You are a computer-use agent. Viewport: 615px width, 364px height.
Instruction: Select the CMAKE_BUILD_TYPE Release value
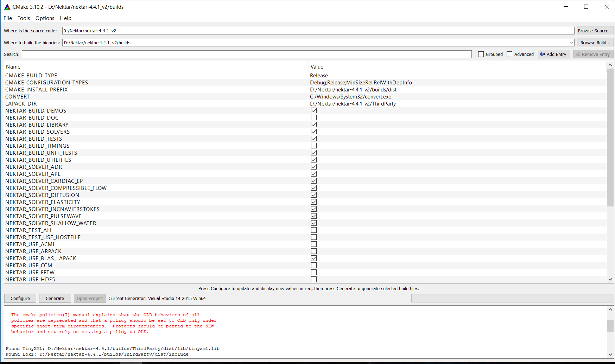pyautogui.click(x=319, y=76)
